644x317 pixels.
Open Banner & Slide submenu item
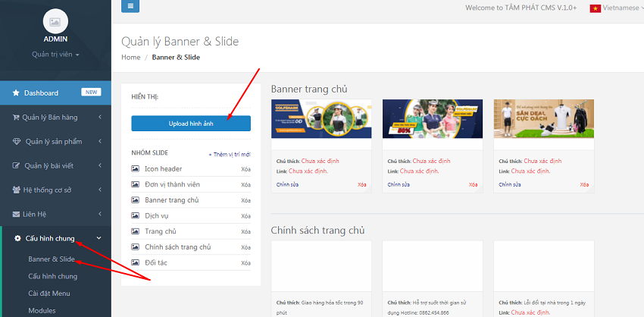52,259
